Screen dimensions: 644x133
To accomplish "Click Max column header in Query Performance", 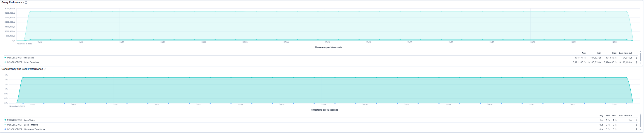I will pos(614,53).
